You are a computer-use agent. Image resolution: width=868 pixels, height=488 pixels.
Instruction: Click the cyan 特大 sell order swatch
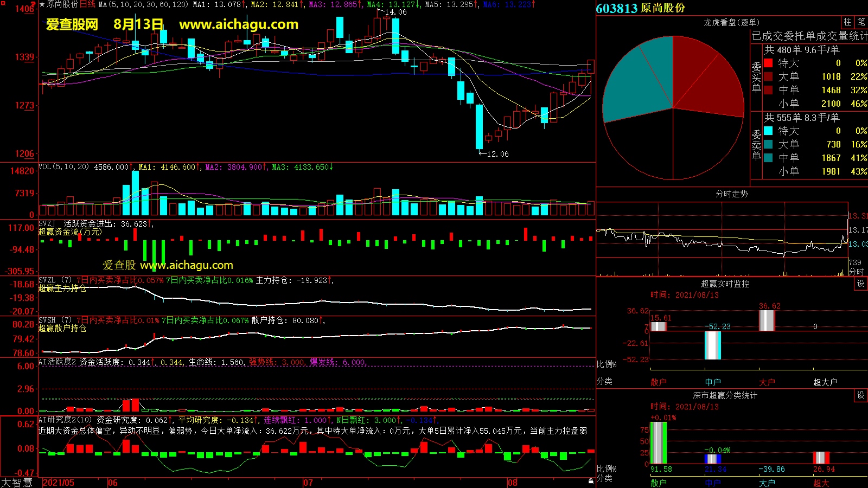point(768,131)
